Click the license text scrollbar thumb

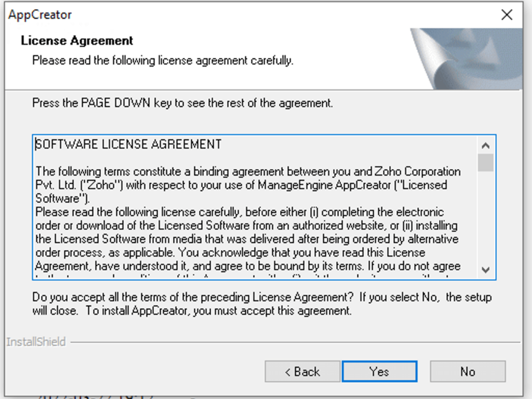click(486, 163)
